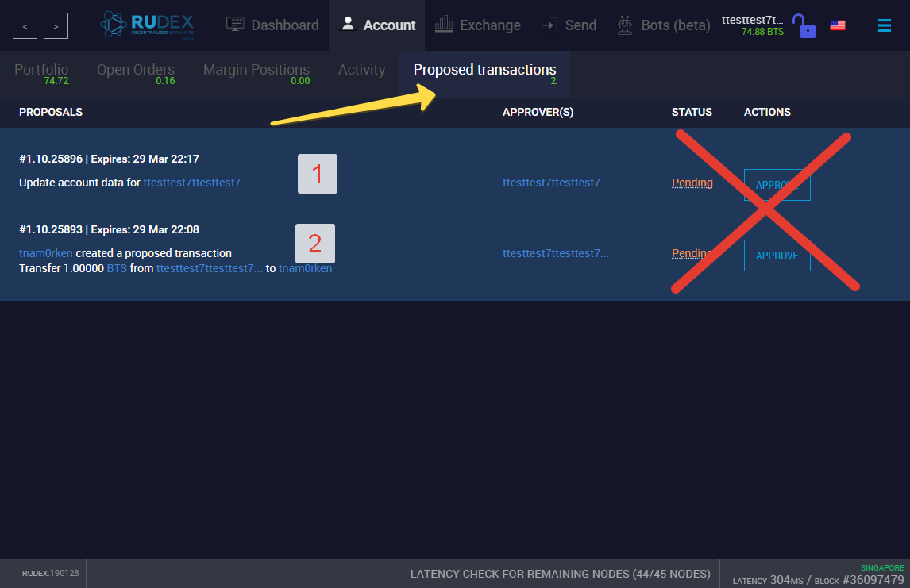Toggle the wallet lock icon
910x588 pixels.
804,25
